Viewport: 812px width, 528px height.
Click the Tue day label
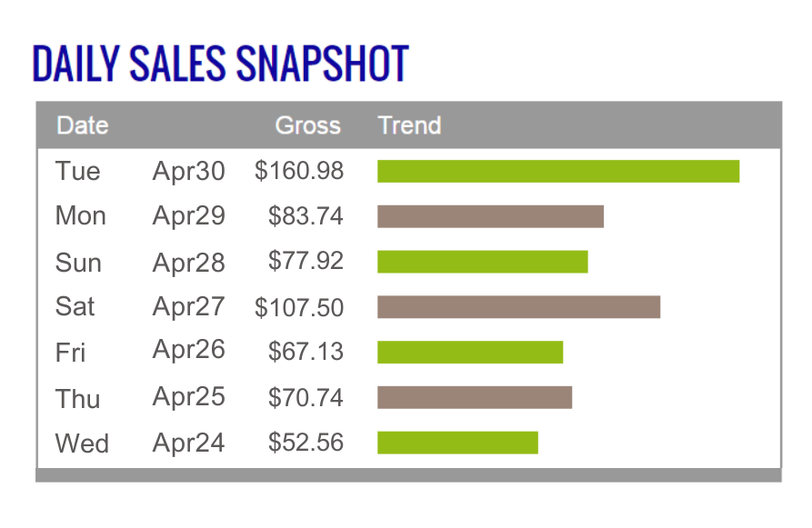click(x=77, y=171)
